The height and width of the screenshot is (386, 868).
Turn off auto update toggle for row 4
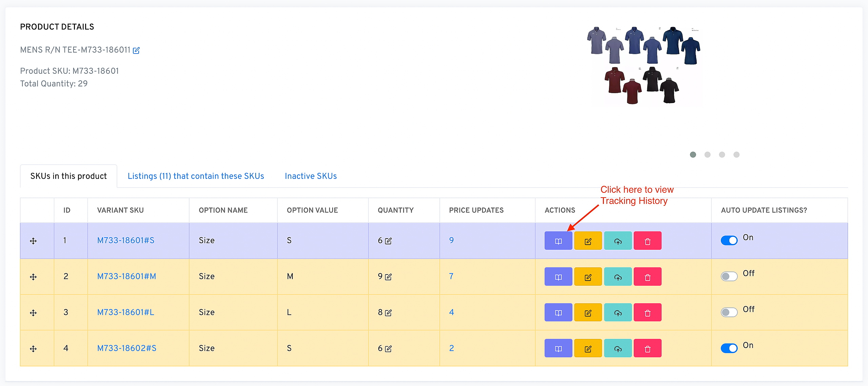[x=729, y=348]
